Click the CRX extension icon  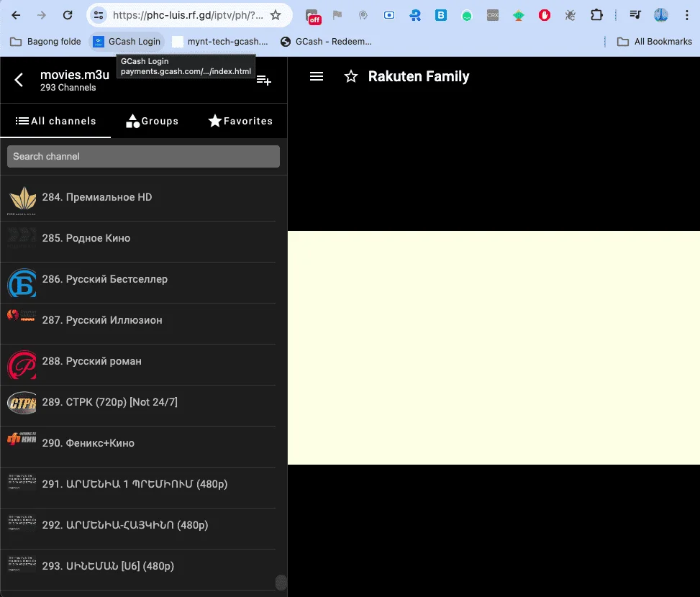493,15
